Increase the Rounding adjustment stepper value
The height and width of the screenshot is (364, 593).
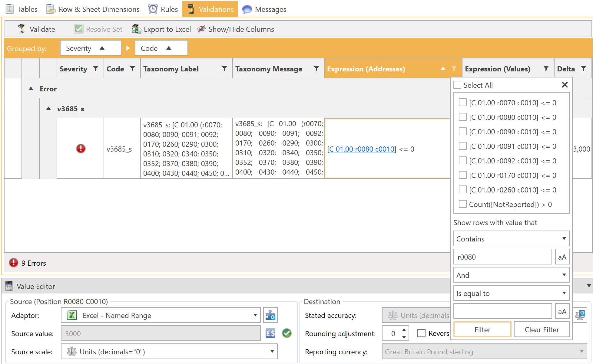pos(404,330)
